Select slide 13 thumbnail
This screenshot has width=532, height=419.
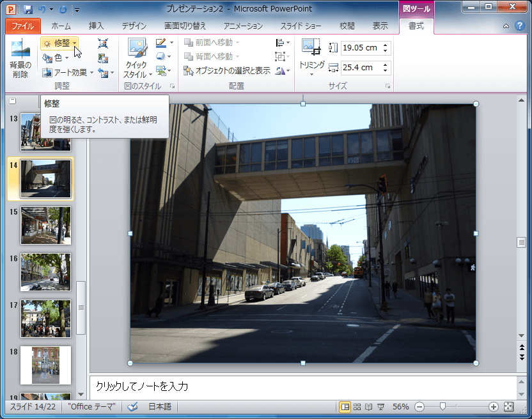[46, 132]
